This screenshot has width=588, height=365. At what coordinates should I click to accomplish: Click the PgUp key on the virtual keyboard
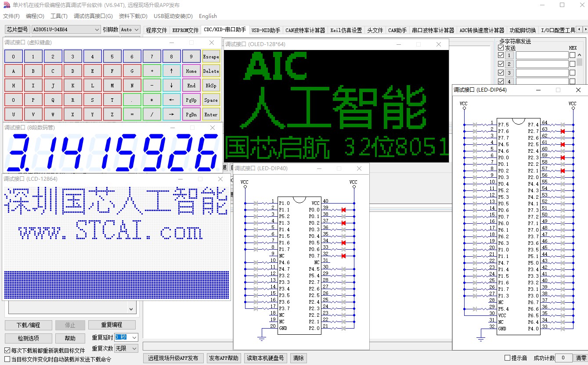(191, 100)
